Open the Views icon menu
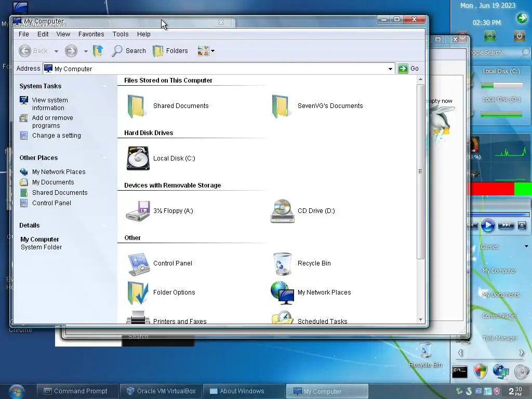The height and width of the screenshot is (399, 532). (x=206, y=51)
